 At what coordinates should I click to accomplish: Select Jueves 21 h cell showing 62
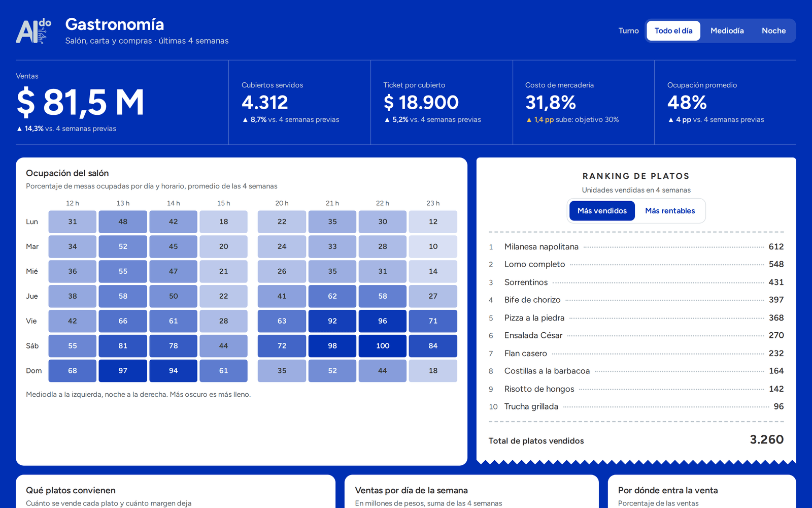pos(332,296)
